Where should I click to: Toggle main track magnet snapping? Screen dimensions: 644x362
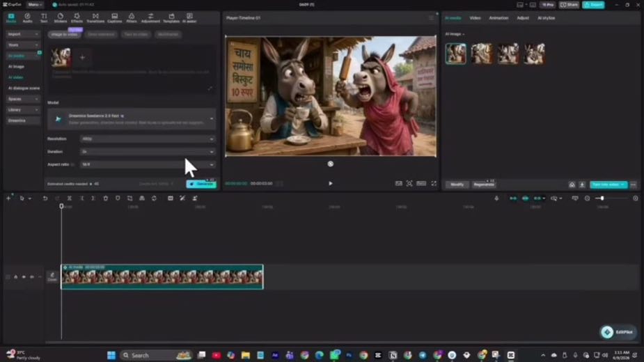tap(513, 198)
